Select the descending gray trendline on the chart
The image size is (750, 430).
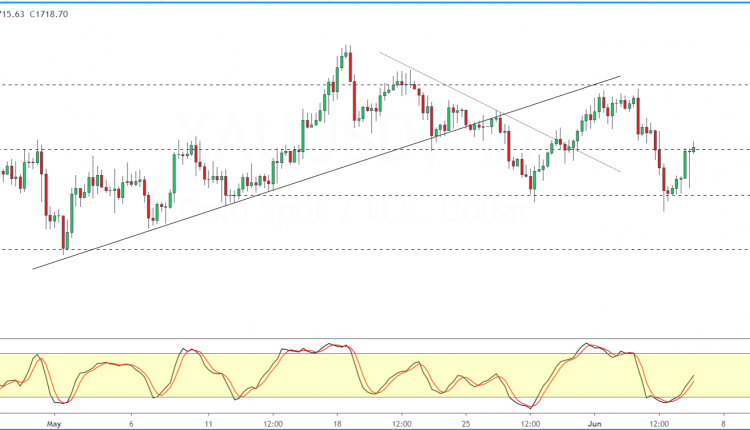pos(500,111)
